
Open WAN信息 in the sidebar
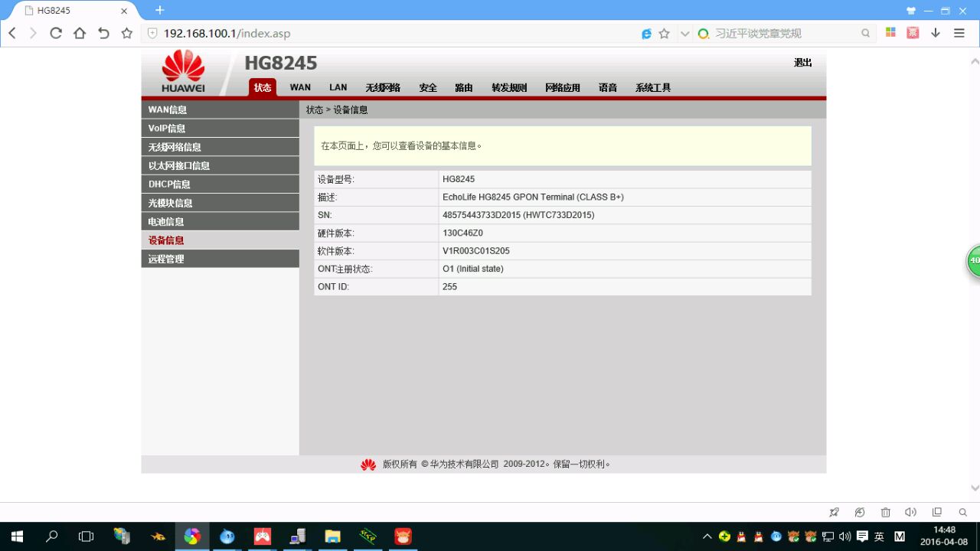(220, 109)
